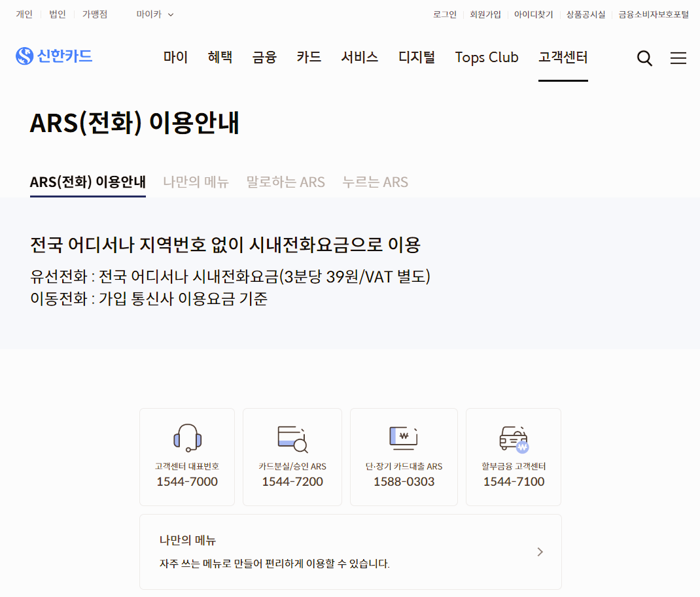Click the 카드분실/승인 ARS label
The width and height of the screenshot is (700, 597).
coord(292,466)
